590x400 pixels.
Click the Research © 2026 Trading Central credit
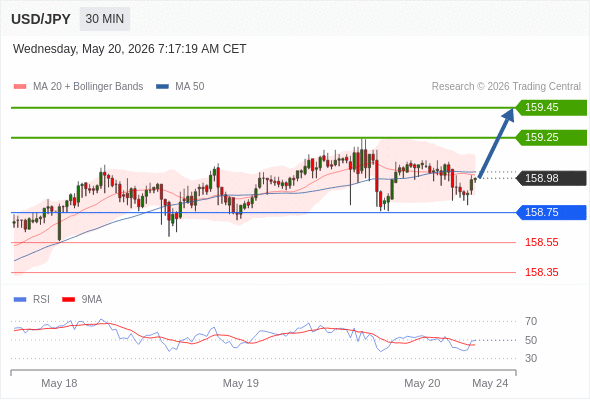tap(506, 87)
